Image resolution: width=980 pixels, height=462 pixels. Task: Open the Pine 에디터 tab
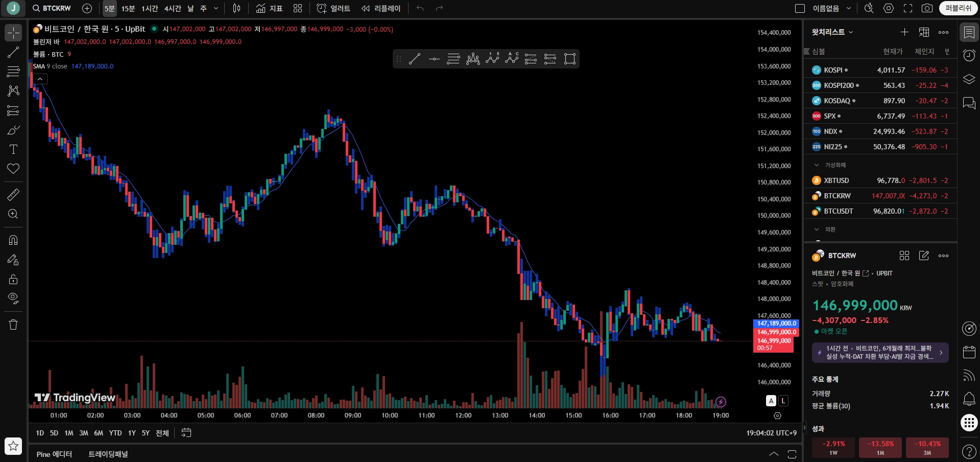pyautogui.click(x=54, y=454)
